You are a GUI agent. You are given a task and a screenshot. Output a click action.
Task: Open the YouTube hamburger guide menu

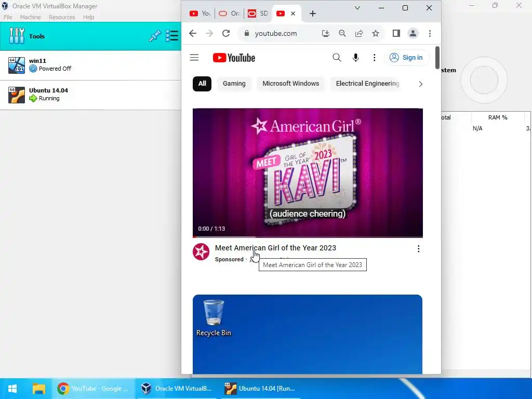point(194,58)
